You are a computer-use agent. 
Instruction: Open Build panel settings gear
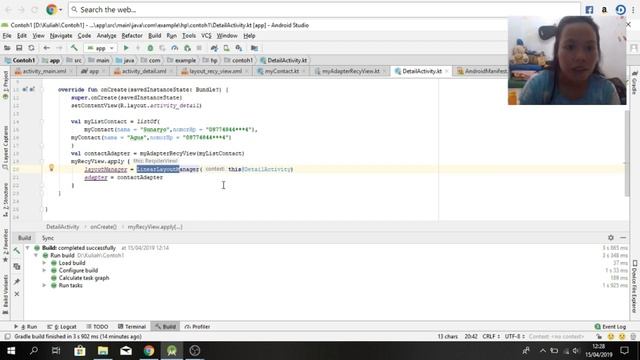pos(611,238)
